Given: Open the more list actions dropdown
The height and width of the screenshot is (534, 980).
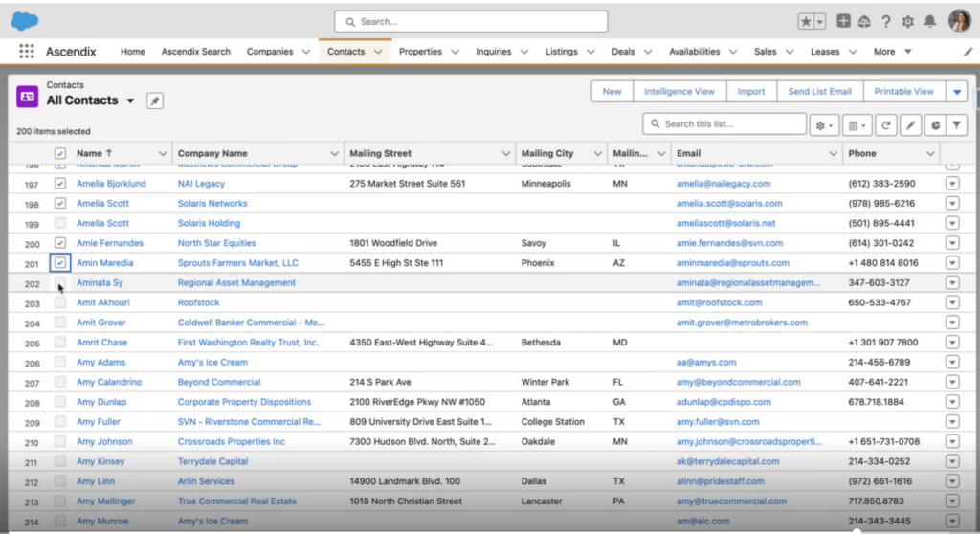Looking at the screenshot, I should (957, 92).
